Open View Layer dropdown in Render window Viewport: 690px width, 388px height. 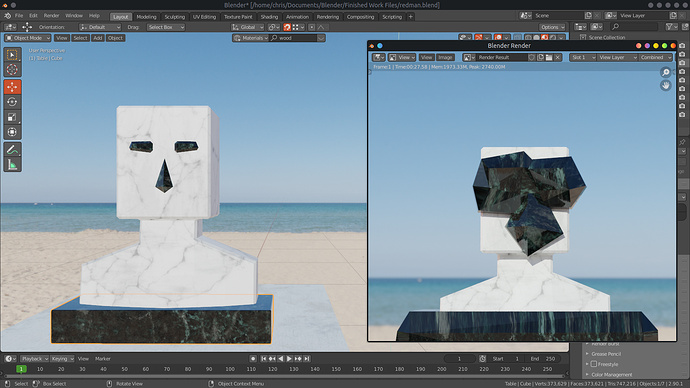[617, 58]
